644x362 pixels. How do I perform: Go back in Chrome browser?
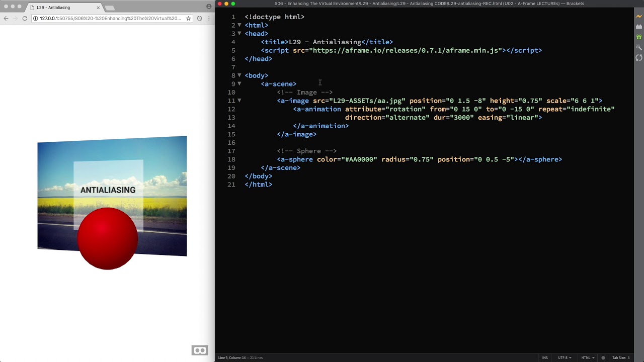click(x=6, y=19)
